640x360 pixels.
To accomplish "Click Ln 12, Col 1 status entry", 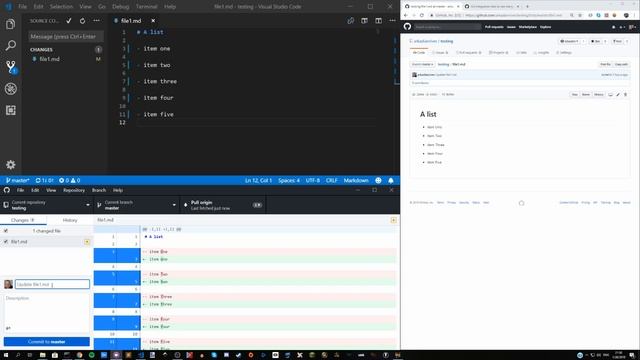I will [x=258, y=180].
